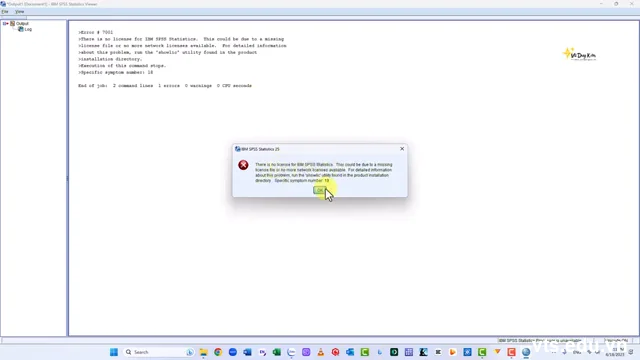The image size is (640, 360).
Task: Select the Log icon in outline pane
Action: coord(21,29)
